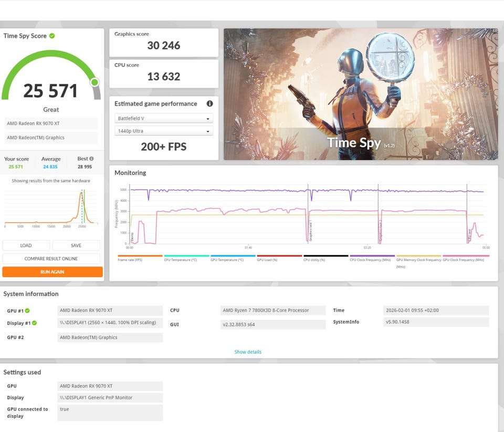Screen dimensions: 504x432
Task: Click AMD Radeon RX 9070 XT under score gauge
Action: [51, 123]
